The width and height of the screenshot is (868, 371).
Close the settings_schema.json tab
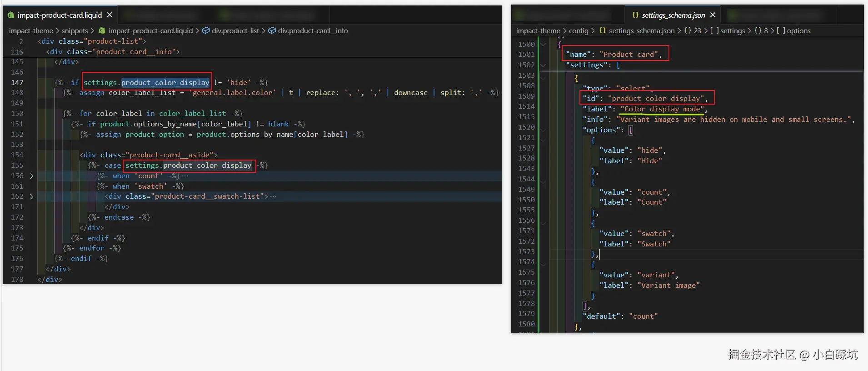click(713, 15)
